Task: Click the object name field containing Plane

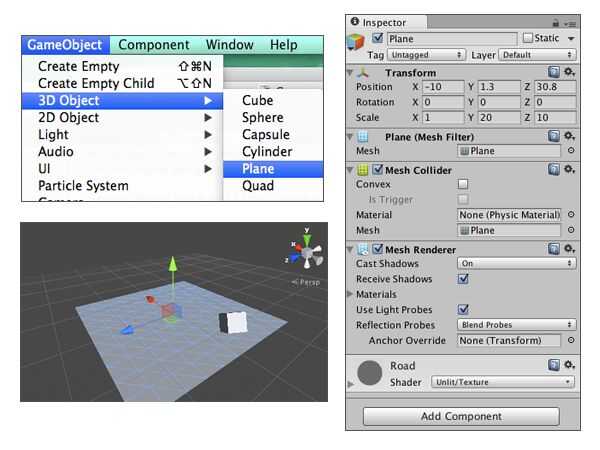Action: (x=452, y=39)
